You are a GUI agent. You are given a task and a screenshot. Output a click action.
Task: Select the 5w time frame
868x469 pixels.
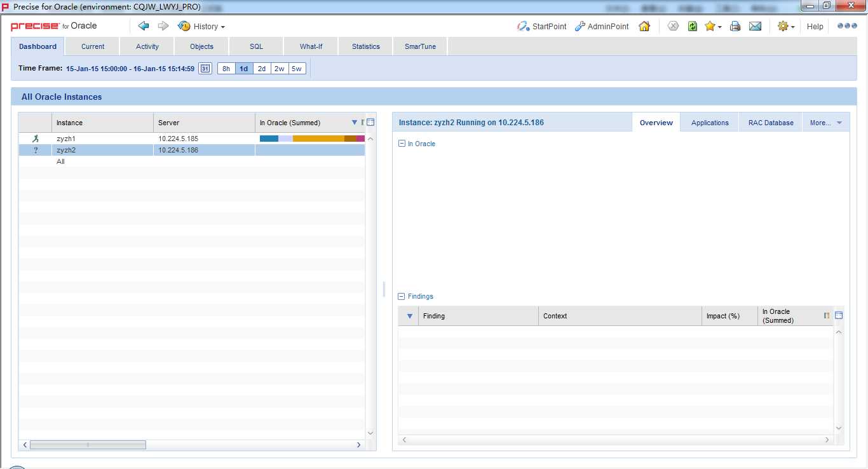(x=297, y=69)
